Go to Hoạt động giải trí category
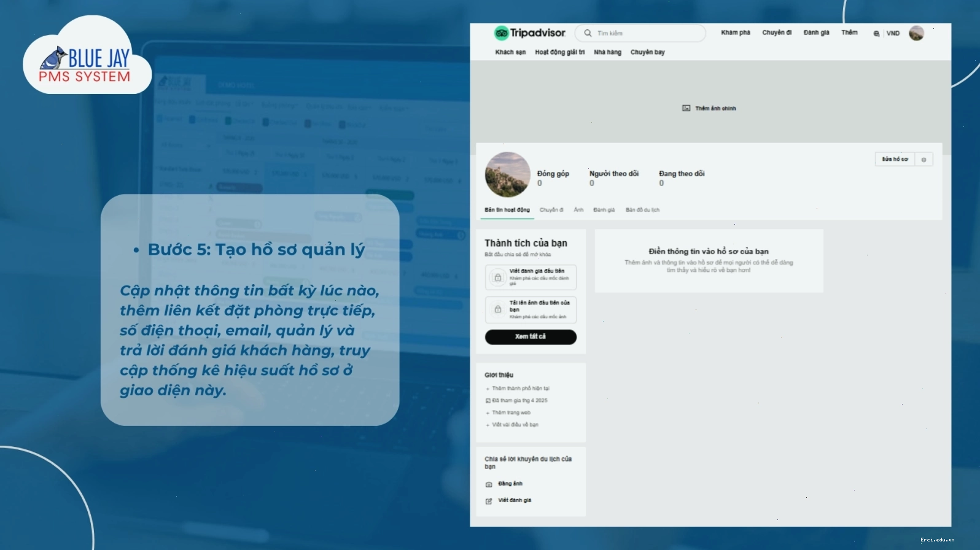Image resolution: width=980 pixels, height=550 pixels. (x=559, y=52)
